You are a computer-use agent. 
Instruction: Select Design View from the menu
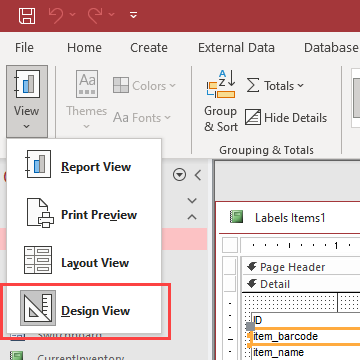(x=84, y=310)
